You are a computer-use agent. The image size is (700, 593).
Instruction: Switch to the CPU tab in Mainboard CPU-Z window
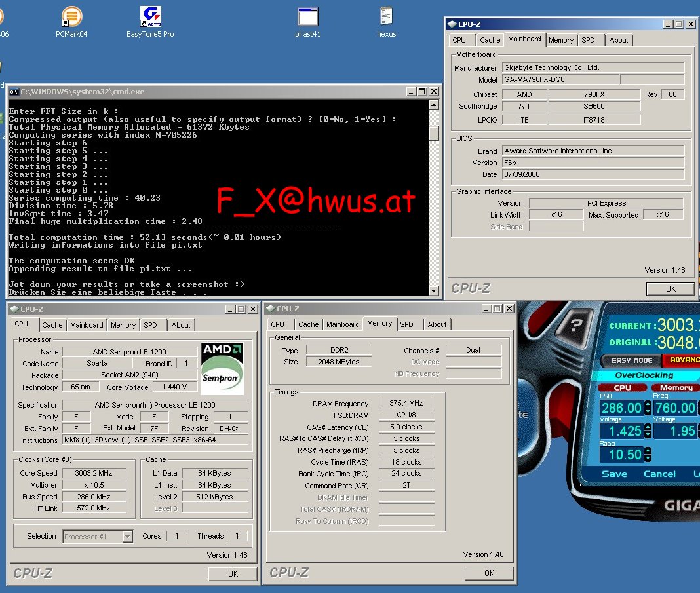(x=459, y=40)
